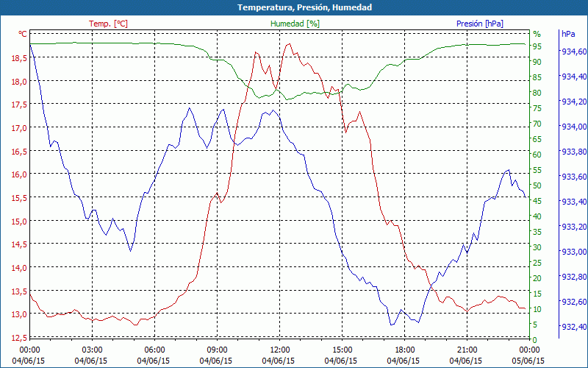Click the 18,5 temperature axis value
The height and width of the screenshot is (368, 588).
click(20, 58)
